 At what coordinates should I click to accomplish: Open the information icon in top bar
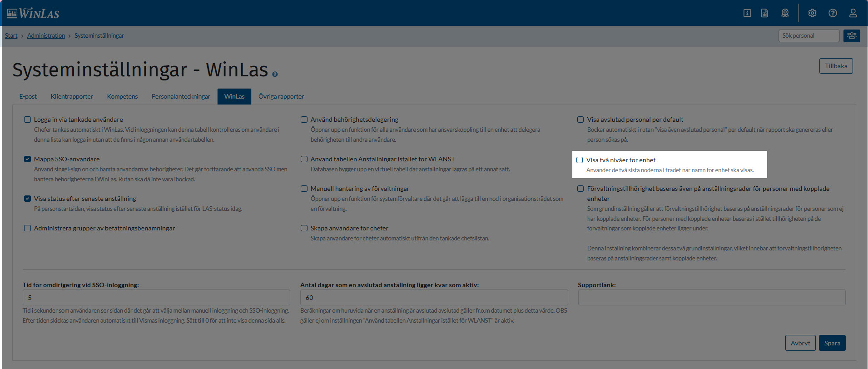tap(747, 13)
